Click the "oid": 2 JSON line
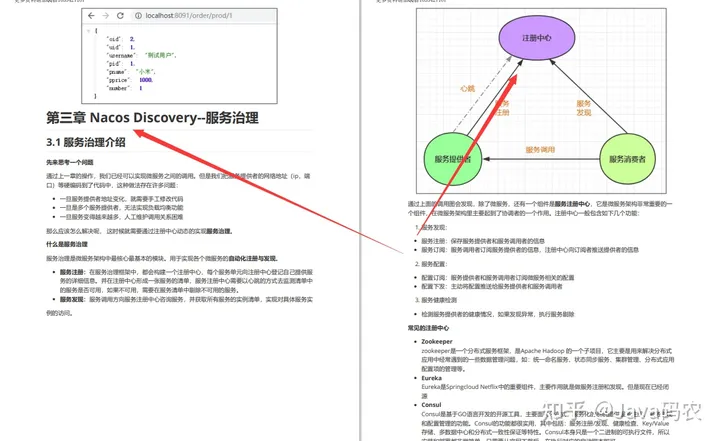 point(121,40)
